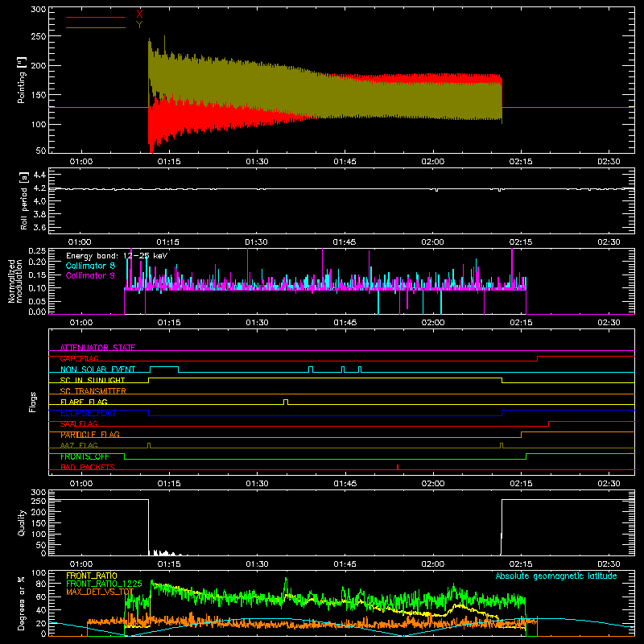Click the SC_TRANSMITTER flag label
This screenshot has width=644, height=644.
[93, 391]
